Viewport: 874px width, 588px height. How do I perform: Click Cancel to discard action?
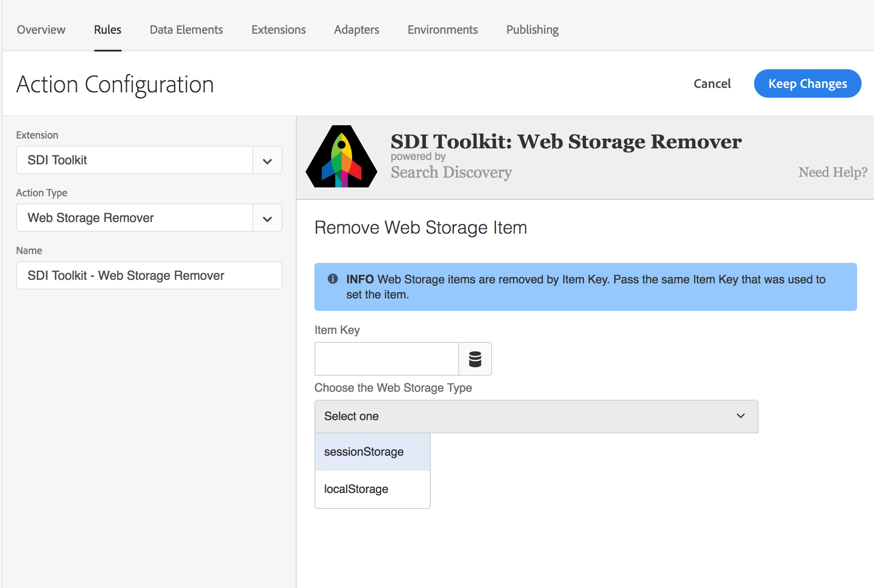(x=712, y=83)
